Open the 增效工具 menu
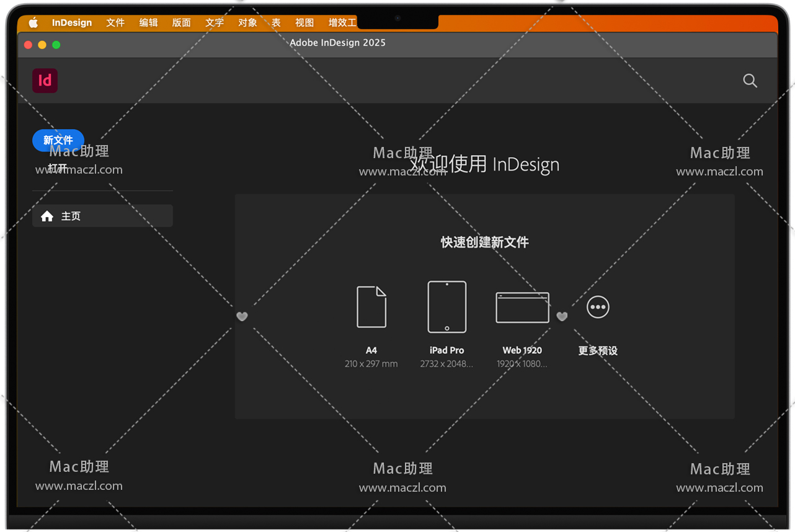Viewport: 795px width, 532px height. [x=342, y=23]
